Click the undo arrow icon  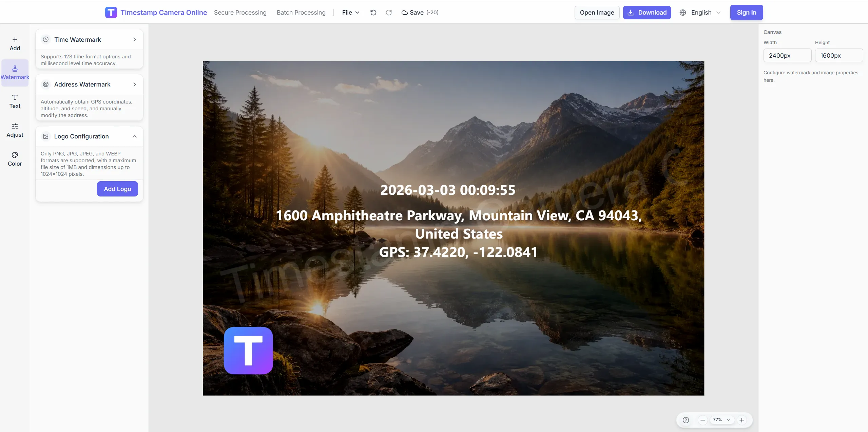click(x=373, y=13)
